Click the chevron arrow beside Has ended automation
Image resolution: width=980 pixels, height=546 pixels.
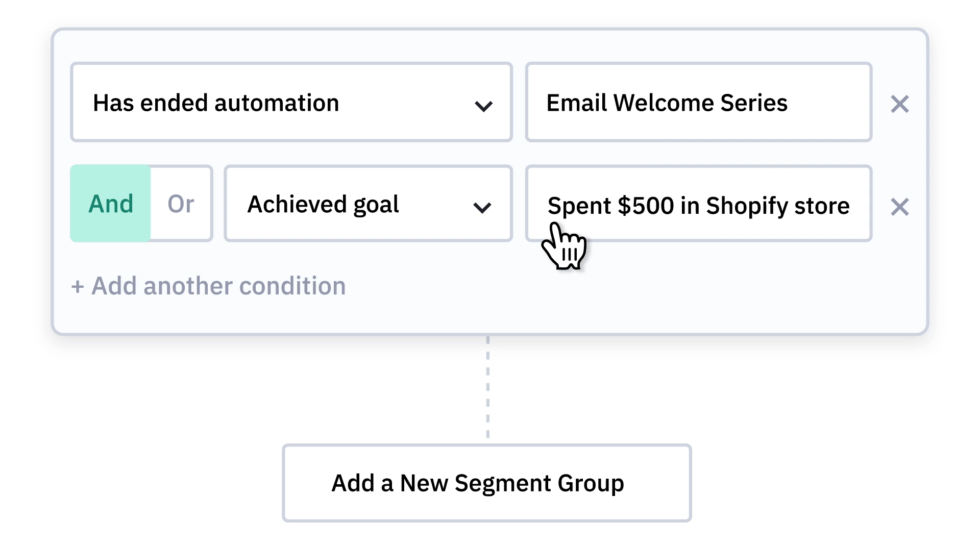(x=483, y=106)
